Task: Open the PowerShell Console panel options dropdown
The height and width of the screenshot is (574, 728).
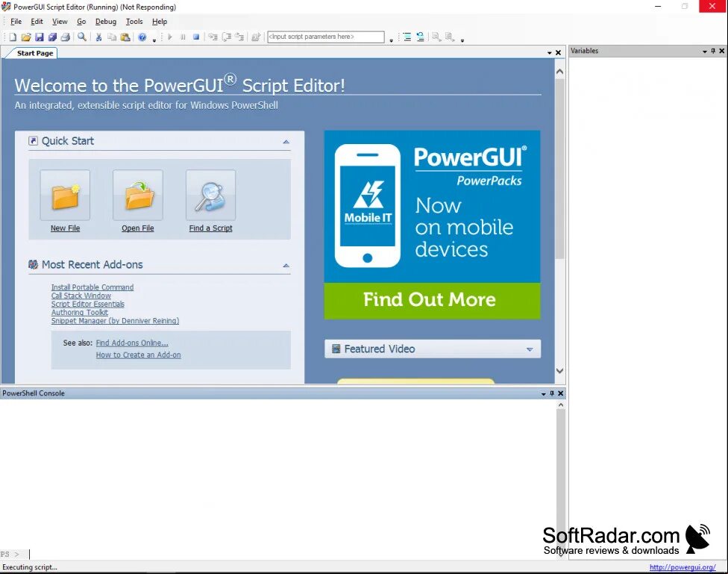Action: pyautogui.click(x=543, y=393)
